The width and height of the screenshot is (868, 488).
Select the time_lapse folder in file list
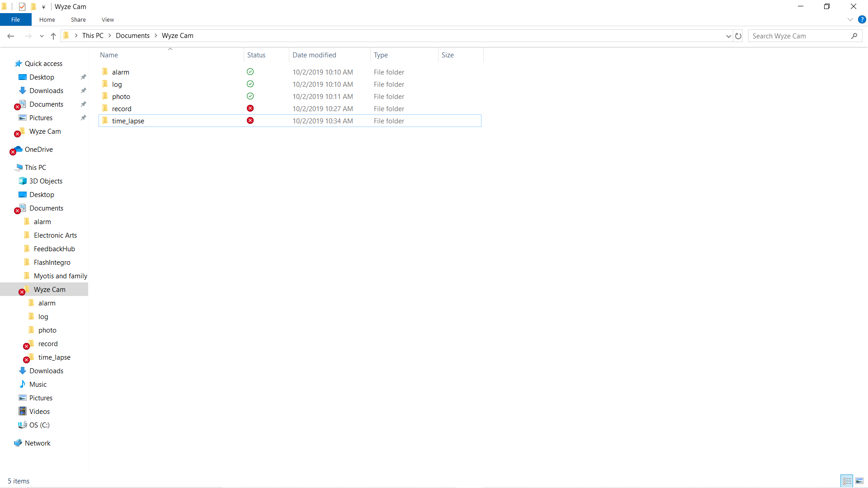click(128, 121)
